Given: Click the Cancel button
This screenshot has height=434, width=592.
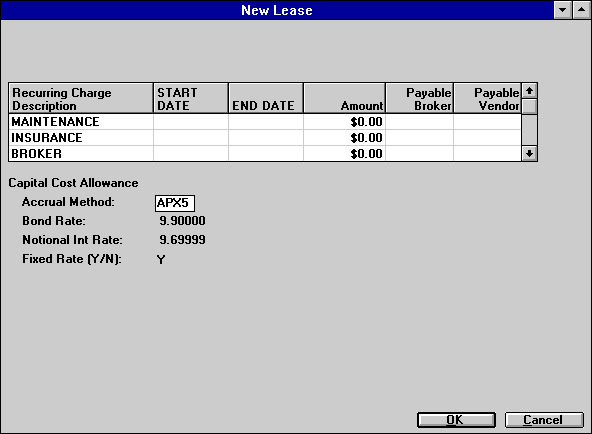Looking at the screenshot, I should pos(544,420).
